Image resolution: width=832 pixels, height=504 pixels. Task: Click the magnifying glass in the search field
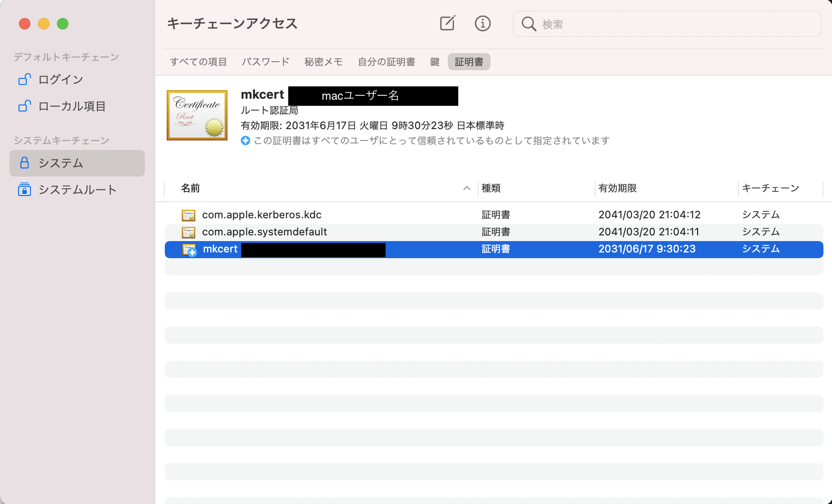pos(529,24)
